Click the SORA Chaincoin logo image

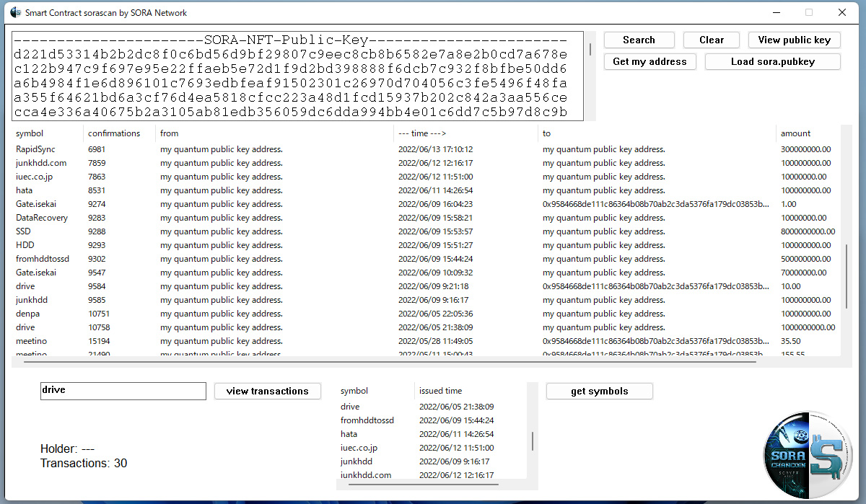(x=808, y=455)
